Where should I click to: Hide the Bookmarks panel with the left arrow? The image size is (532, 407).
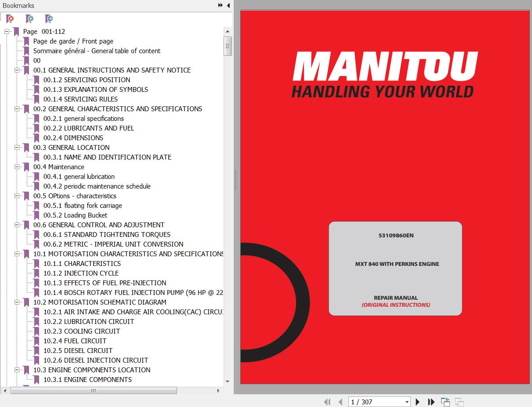(228, 5)
